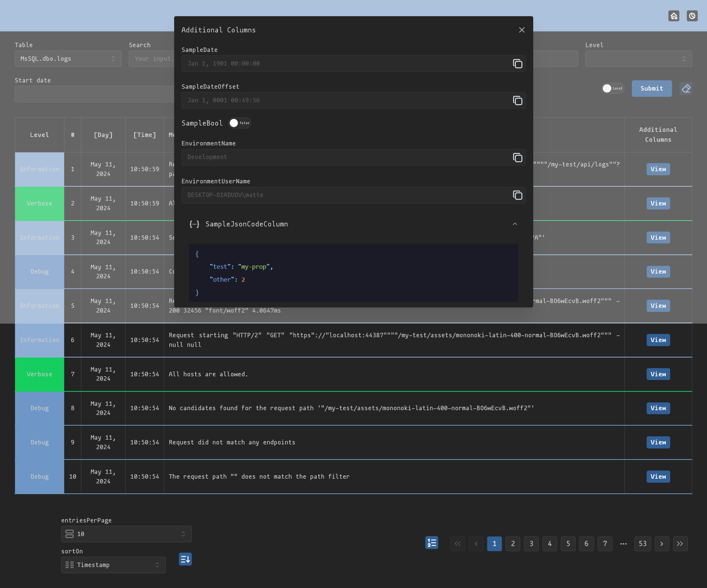Viewport: 707px width, 588px height.
Task: Collapse the SampleJsonCodeColumn section
Action: (x=515, y=224)
